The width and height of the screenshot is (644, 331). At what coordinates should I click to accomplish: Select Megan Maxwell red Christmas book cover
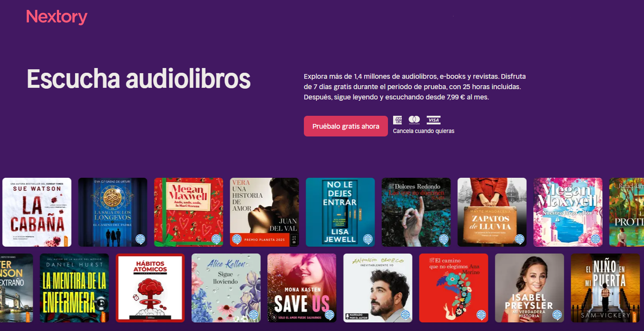tap(189, 212)
